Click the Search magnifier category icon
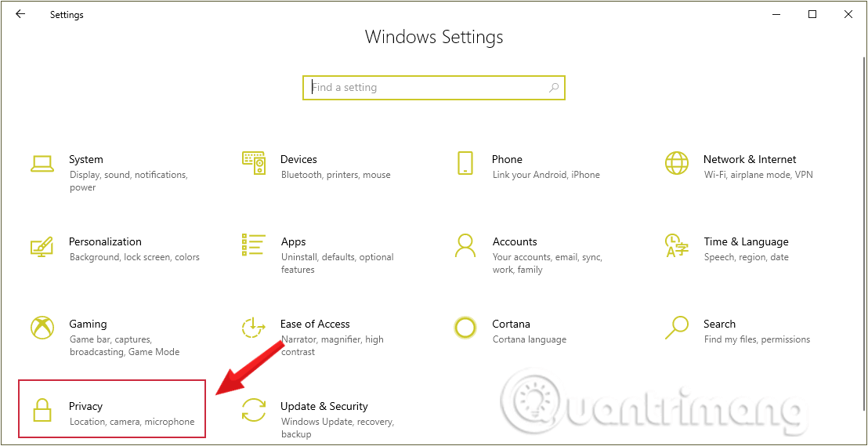This screenshot has width=868, height=446. [x=677, y=328]
